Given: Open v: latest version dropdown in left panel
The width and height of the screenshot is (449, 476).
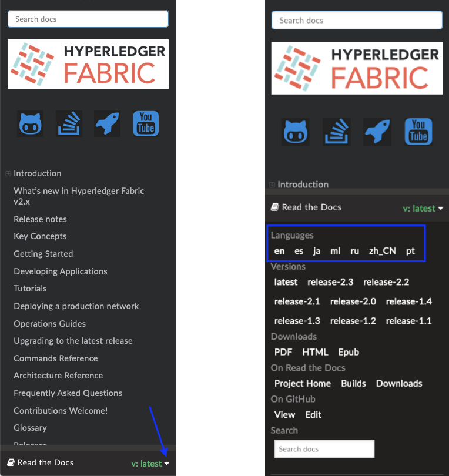Looking at the screenshot, I should 150,464.
